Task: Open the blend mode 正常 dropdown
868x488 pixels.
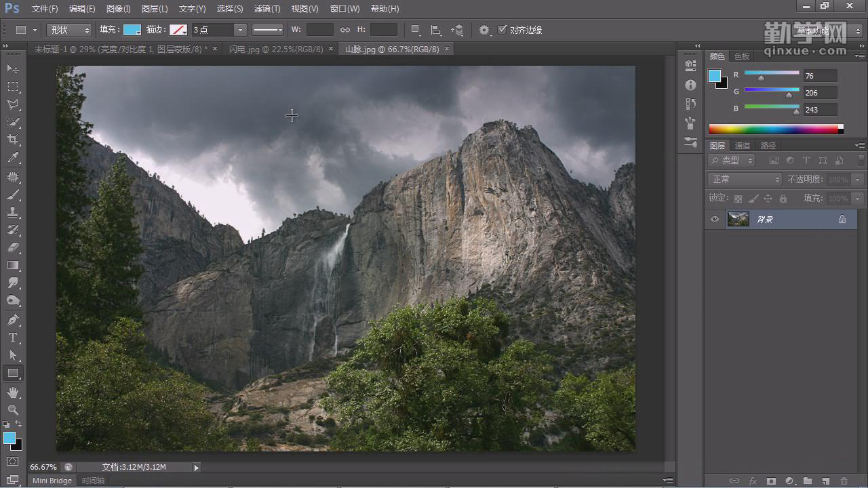Action: pos(745,180)
